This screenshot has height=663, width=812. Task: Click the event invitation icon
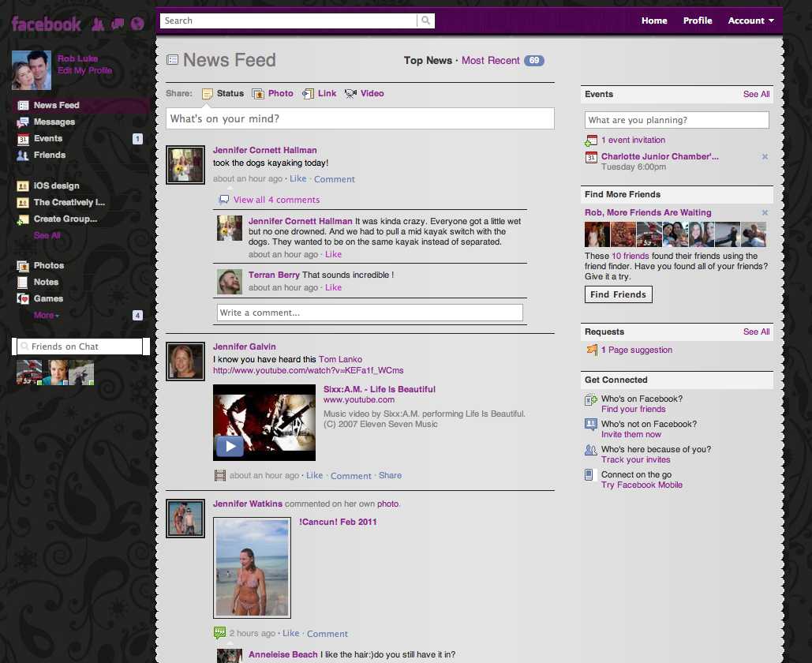[x=591, y=140]
